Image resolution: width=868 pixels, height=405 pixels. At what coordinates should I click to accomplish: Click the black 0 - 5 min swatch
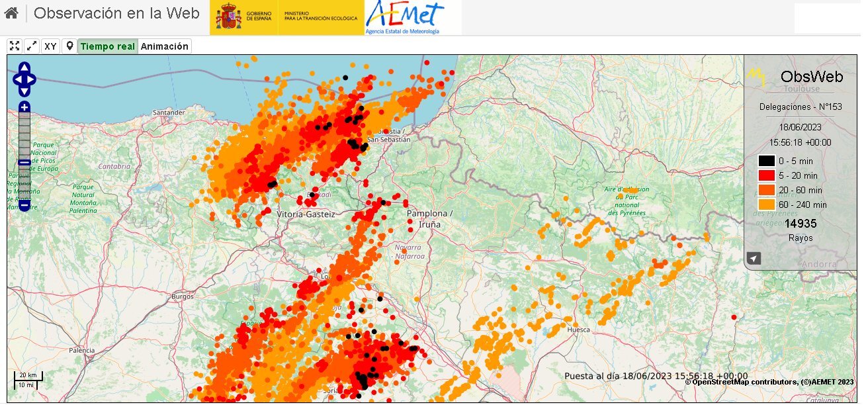766,161
